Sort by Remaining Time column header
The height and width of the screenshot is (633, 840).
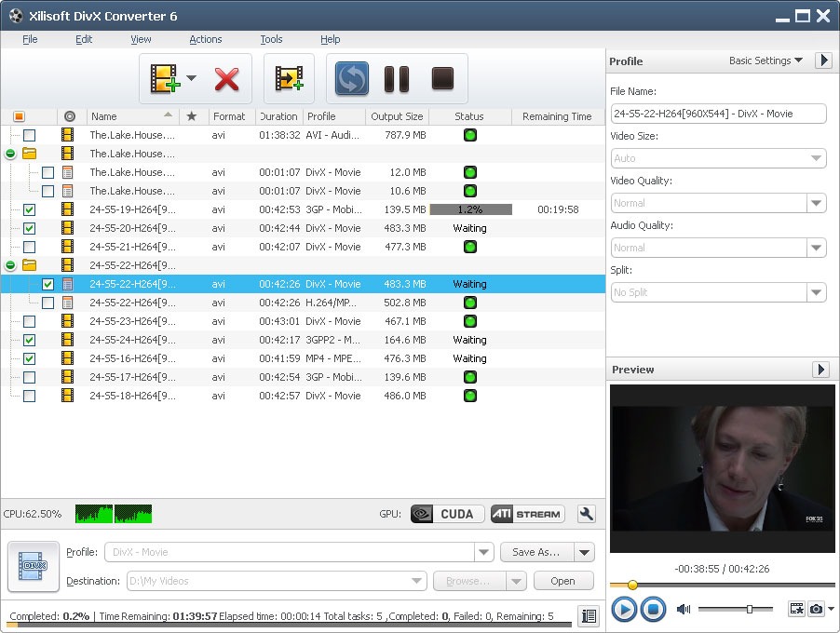557,116
